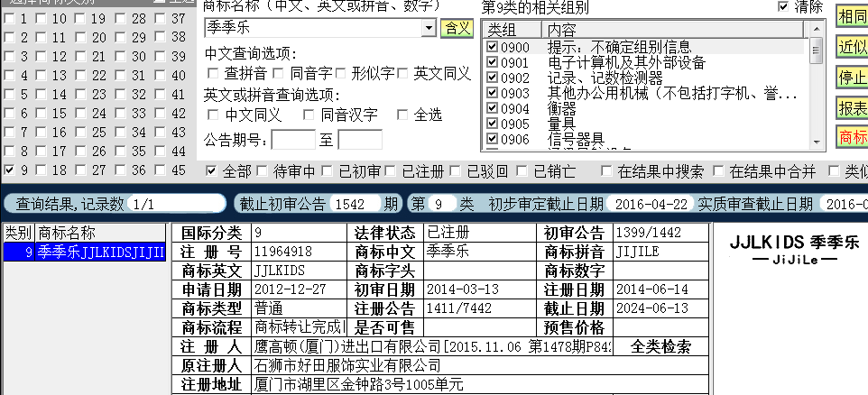The width and height of the screenshot is (868, 395).
Task: Click address 厦门市湖里区金钟路3号1005单元
Action: click(x=358, y=384)
